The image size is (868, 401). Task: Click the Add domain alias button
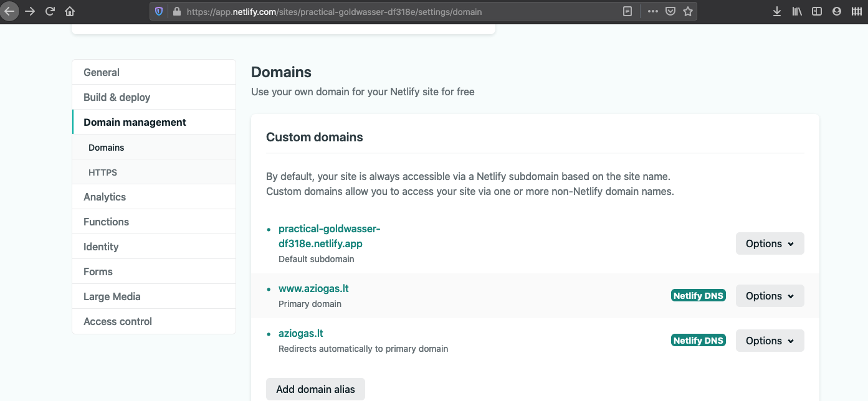[x=315, y=389]
